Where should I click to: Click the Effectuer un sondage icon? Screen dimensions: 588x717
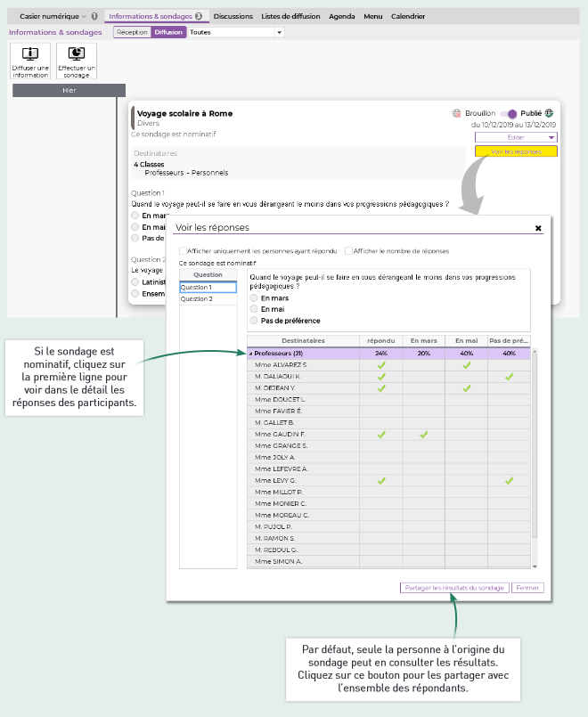[x=77, y=61]
